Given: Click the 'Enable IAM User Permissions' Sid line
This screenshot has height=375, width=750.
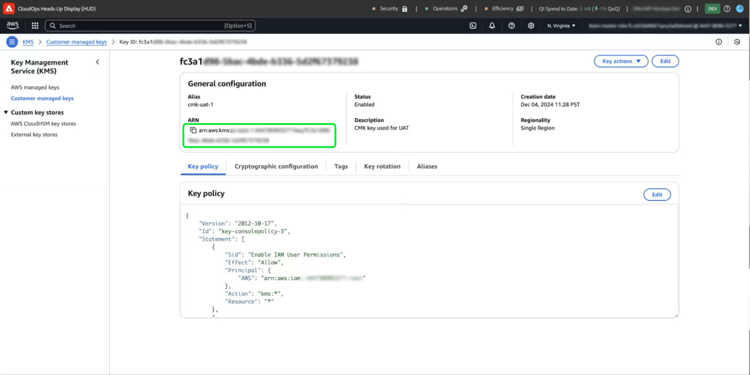Looking at the screenshot, I should tap(285, 254).
